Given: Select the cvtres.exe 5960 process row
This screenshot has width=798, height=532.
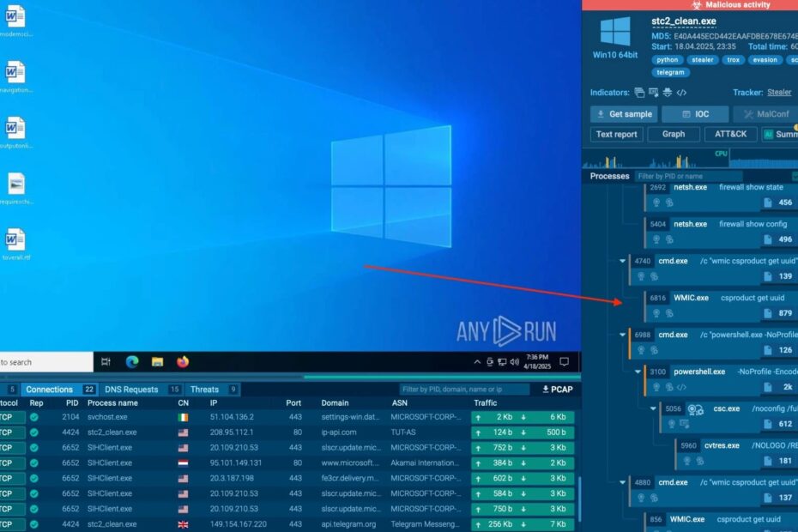Looking at the screenshot, I should pyautogui.click(x=736, y=454).
